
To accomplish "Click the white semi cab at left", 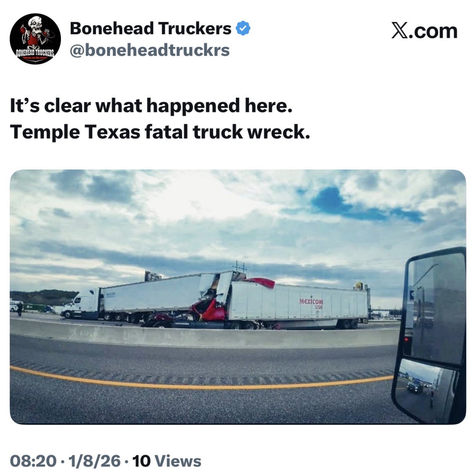I will [81, 303].
